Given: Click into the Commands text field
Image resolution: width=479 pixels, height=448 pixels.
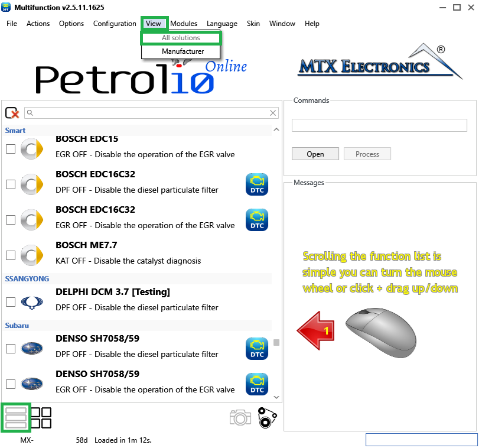Looking at the screenshot, I should click(379, 125).
